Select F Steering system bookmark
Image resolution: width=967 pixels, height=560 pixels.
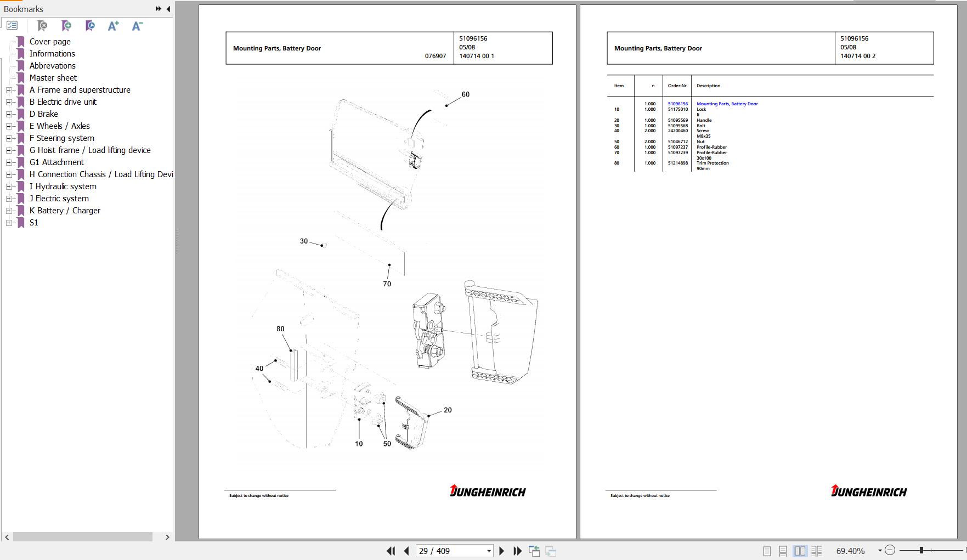(x=62, y=138)
